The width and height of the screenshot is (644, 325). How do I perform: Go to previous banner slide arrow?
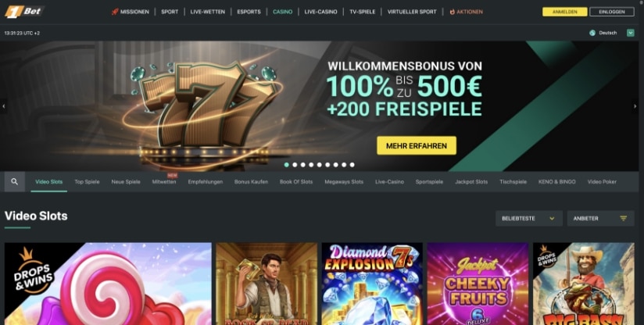[x=4, y=106]
